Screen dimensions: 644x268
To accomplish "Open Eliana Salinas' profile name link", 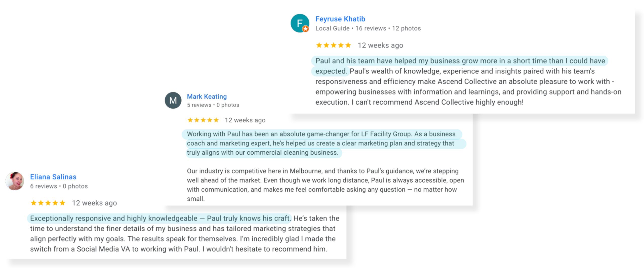I will (x=53, y=177).
